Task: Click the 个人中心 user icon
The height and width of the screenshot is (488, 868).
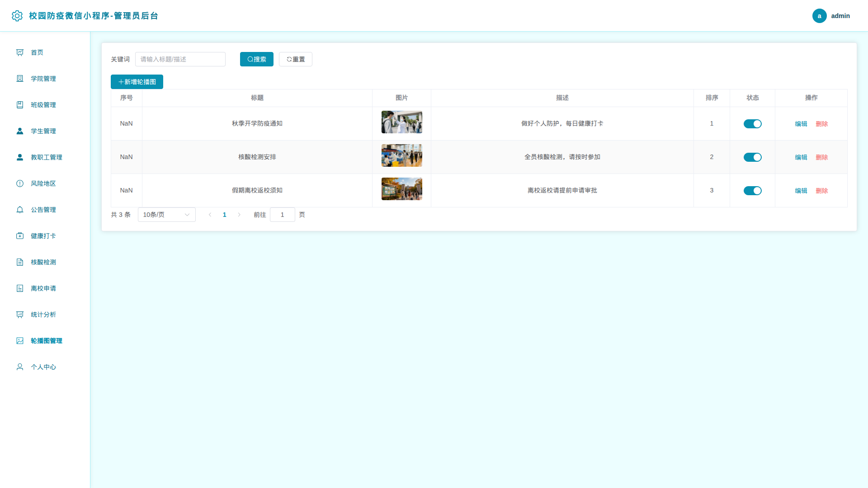Action: coord(20,367)
